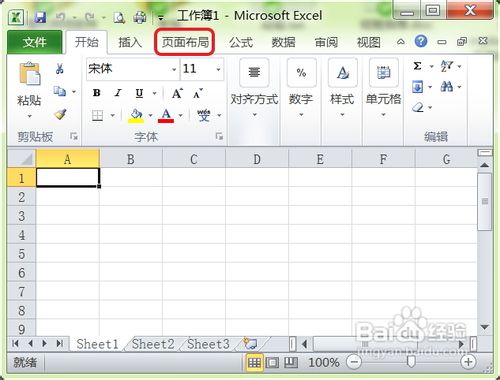Screen dimensions: 500x380
Task: Switch to the View (视图) tab
Action: coord(369,42)
